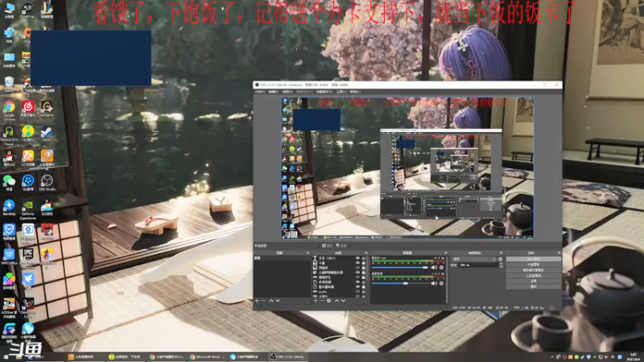Toggle visibility of 文本 (GDI+) source

pyautogui.click(x=357, y=258)
